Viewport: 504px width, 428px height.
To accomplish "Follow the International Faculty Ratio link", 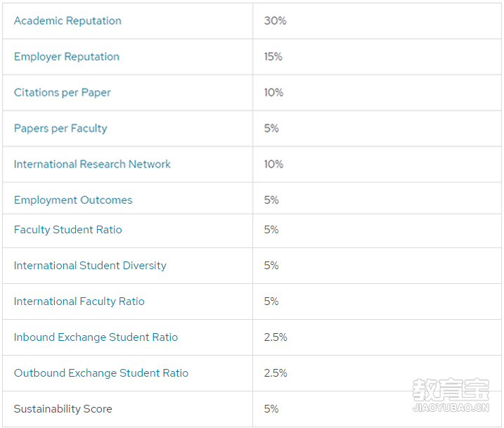I will pyautogui.click(x=79, y=301).
